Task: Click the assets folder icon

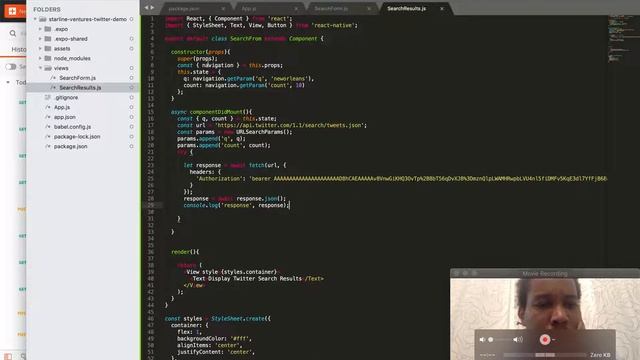Action: tap(48, 49)
